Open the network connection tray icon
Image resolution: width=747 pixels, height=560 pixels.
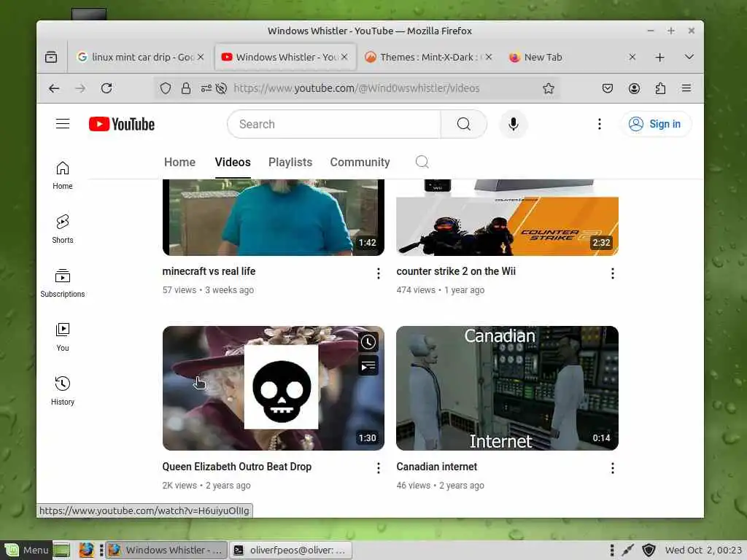[x=628, y=550]
